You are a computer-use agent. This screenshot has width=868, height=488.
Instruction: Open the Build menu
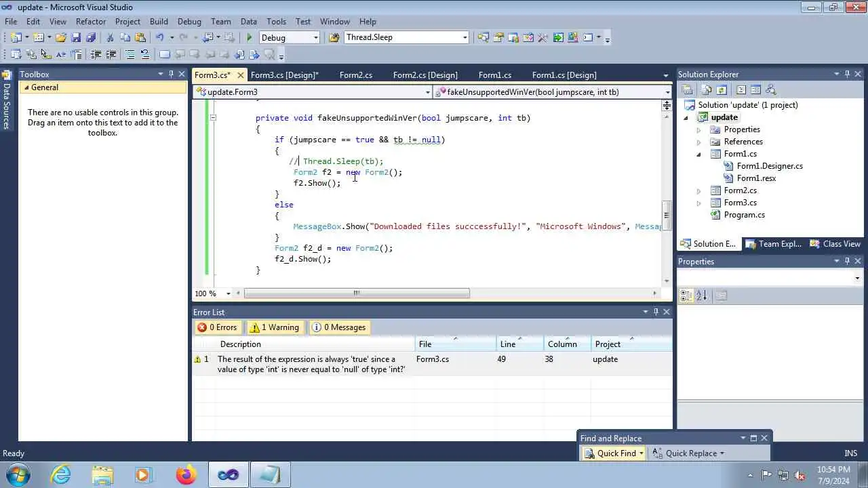[159, 22]
